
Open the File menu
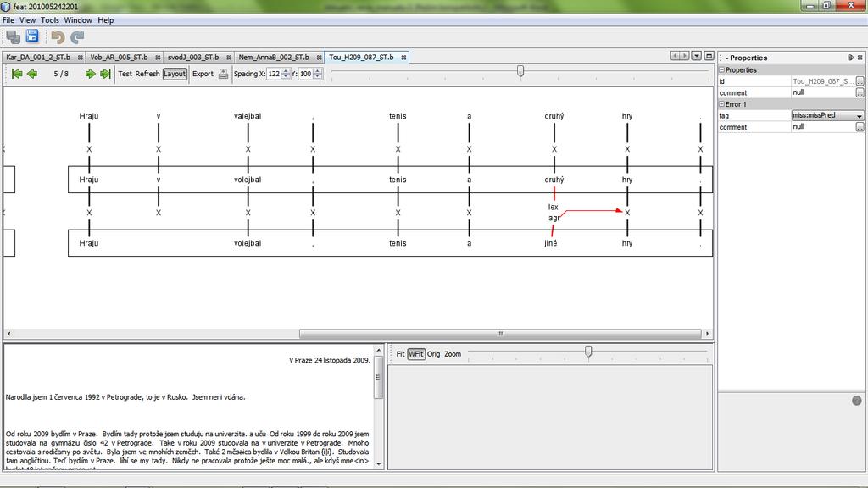8,20
